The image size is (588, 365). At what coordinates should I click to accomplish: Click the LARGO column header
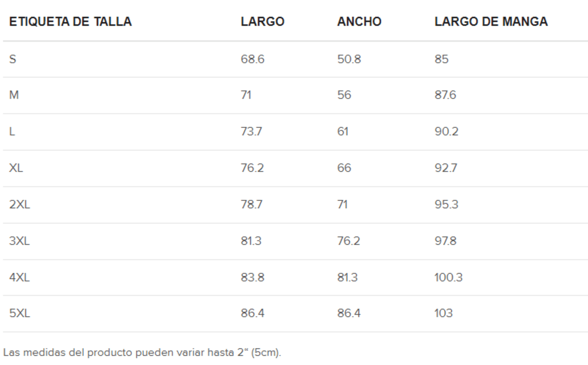point(262,21)
